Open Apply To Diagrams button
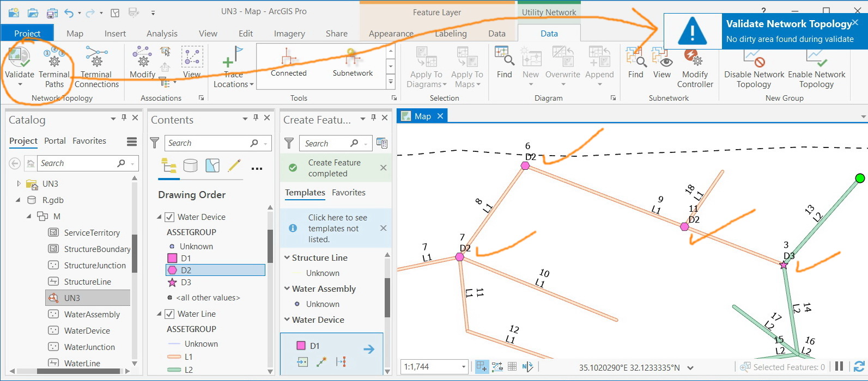The height and width of the screenshot is (381, 868). click(x=426, y=68)
